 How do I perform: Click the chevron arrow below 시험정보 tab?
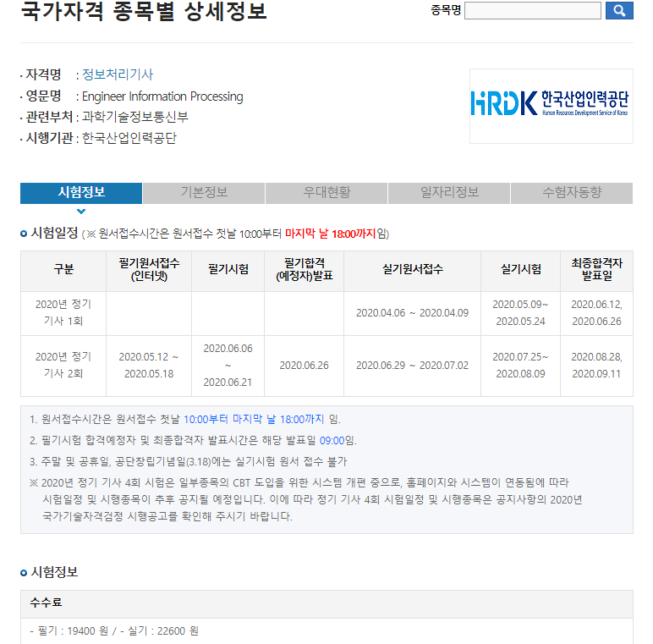coord(81,212)
